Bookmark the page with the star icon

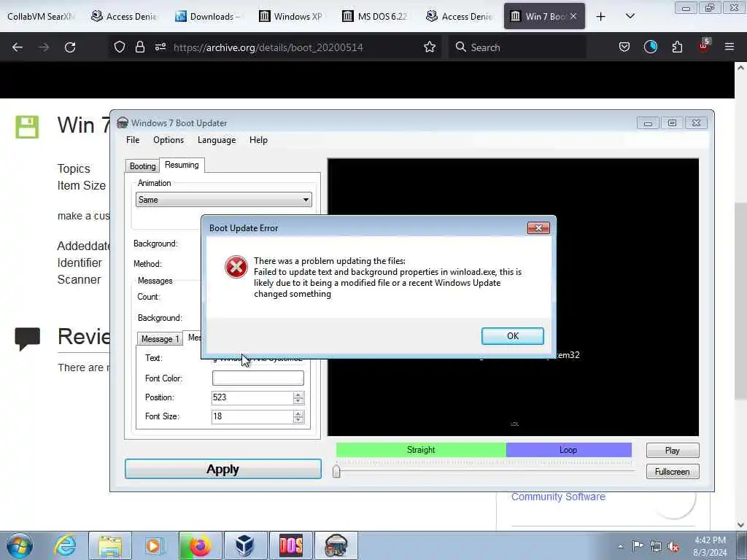[x=430, y=47]
